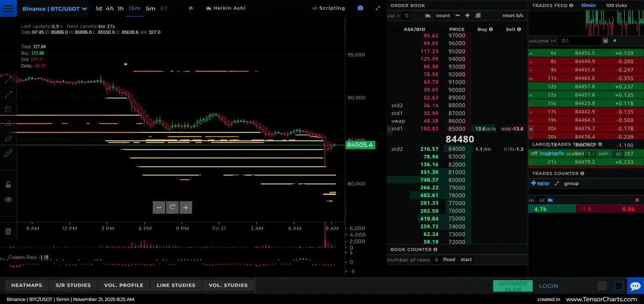644x304 pixels.
Task: Select the 10min trades feed option
Action: pyautogui.click(x=588, y=5)
